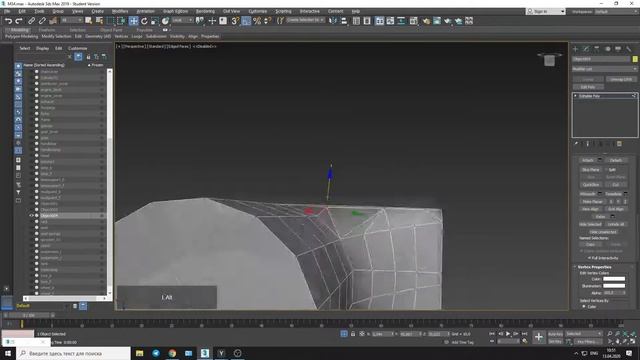Click the Slice Plane button
640x360 pixels.
[x=591, y=169]
